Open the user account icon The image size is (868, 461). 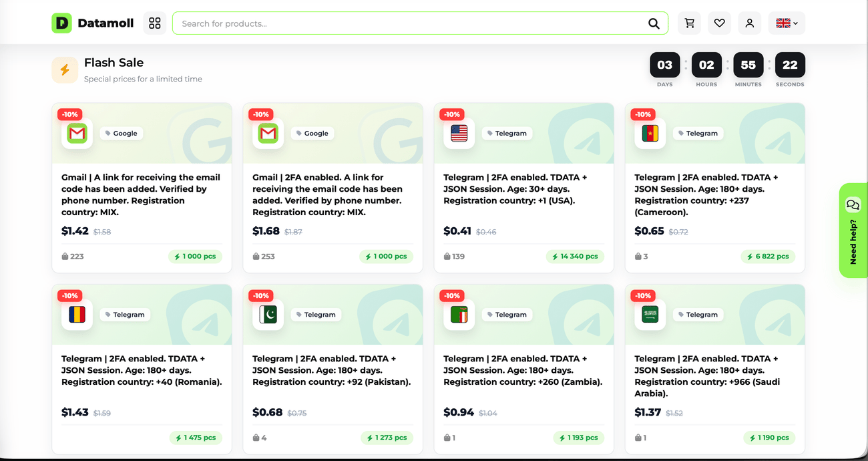(x=750, y=23)
